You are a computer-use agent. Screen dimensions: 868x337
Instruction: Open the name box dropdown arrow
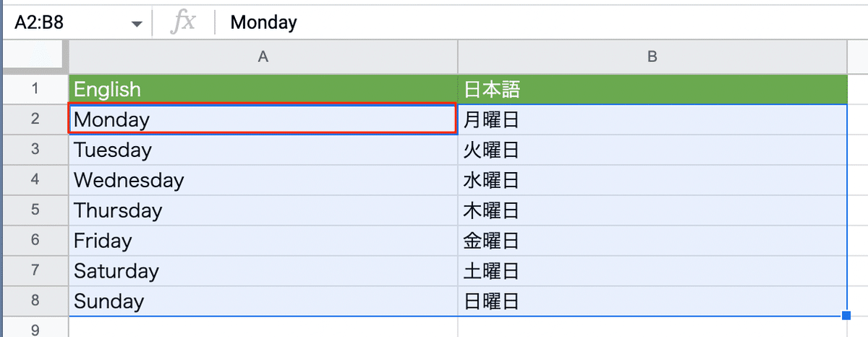[136, 23]
